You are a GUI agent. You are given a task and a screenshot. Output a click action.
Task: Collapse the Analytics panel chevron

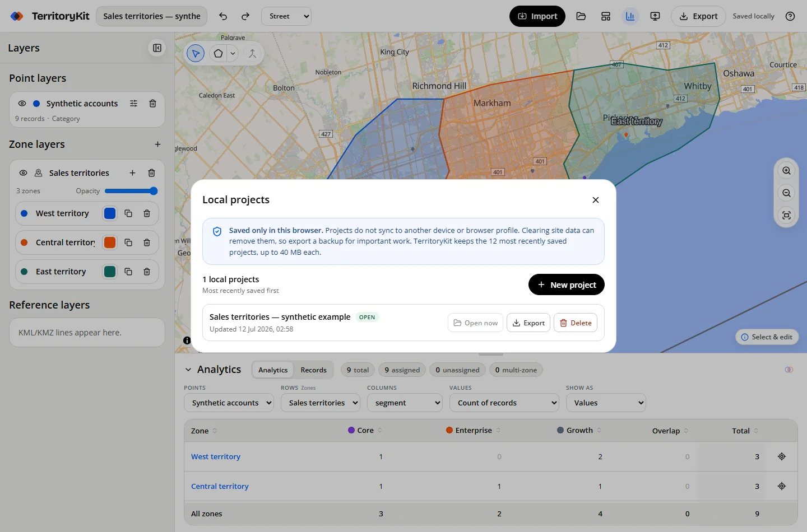click(x=188, y=370)
